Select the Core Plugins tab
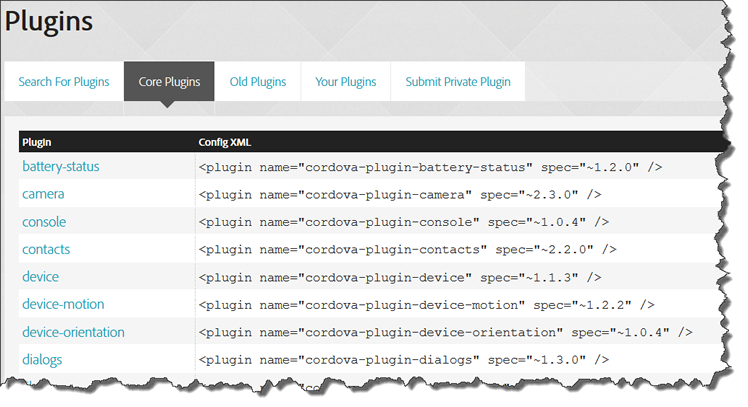Viewport: 748px width, 407px height. [169, 82]
